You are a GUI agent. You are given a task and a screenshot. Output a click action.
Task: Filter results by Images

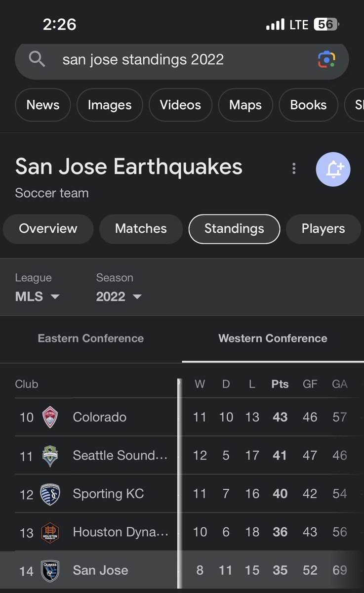tap(110, 105)
